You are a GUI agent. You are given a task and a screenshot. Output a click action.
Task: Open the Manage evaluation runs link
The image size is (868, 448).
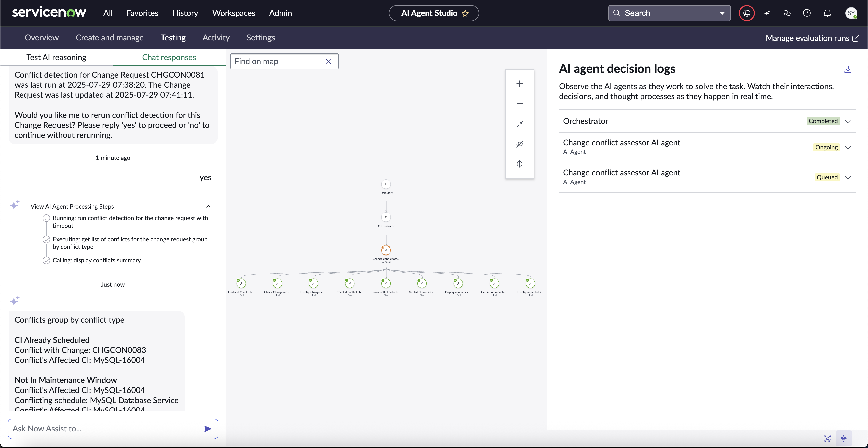pyautogui.click(x=812, y=38)
